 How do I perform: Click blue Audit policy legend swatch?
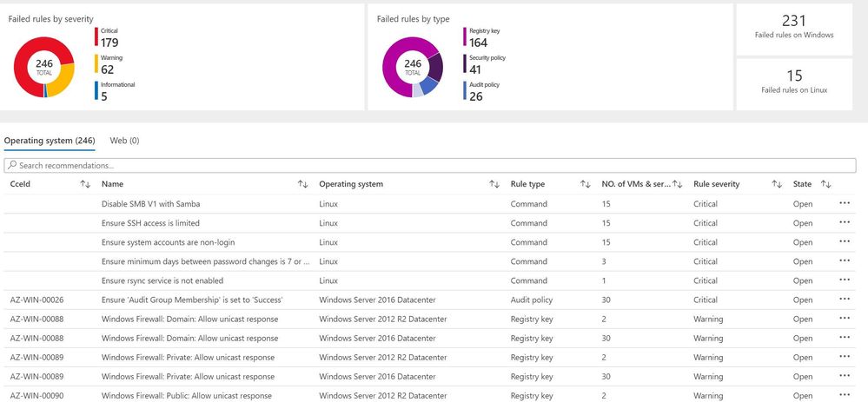point(465,90)
